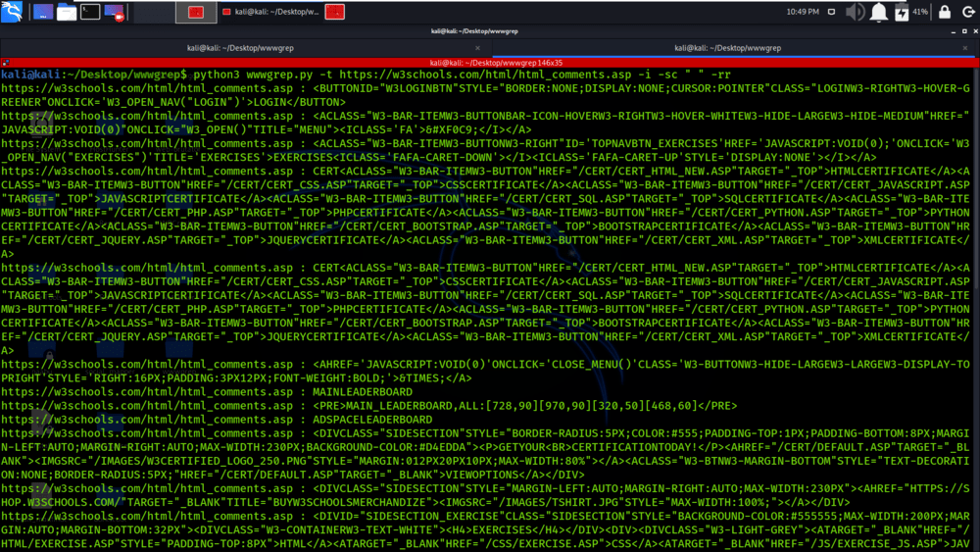Click the CLOSE_MENU() anchor output line
Viewport: 980px width, 552px height.
tap(486, 372)
